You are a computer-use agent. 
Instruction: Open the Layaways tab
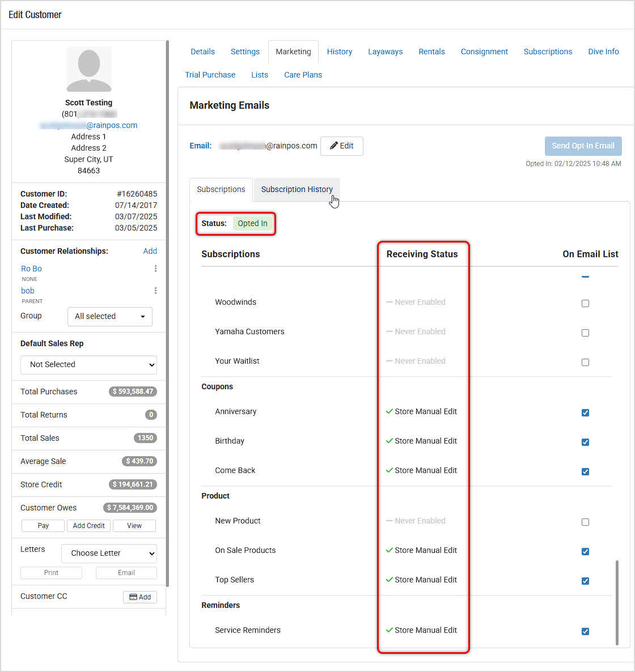coord(385,52)
